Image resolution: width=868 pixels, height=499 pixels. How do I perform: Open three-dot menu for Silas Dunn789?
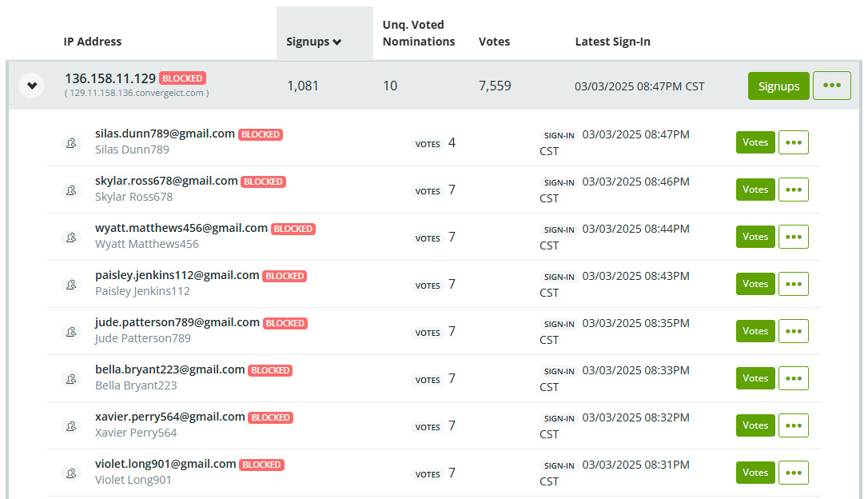point(793,142)
